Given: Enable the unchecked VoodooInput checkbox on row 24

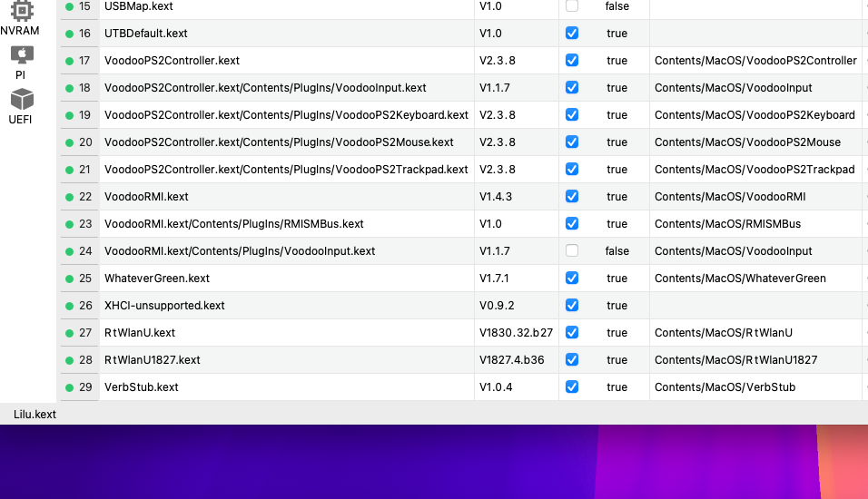Looking at the screenshot, I should [x=572, y=250].
